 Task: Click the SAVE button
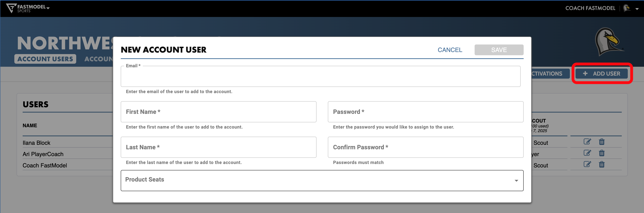499,50
